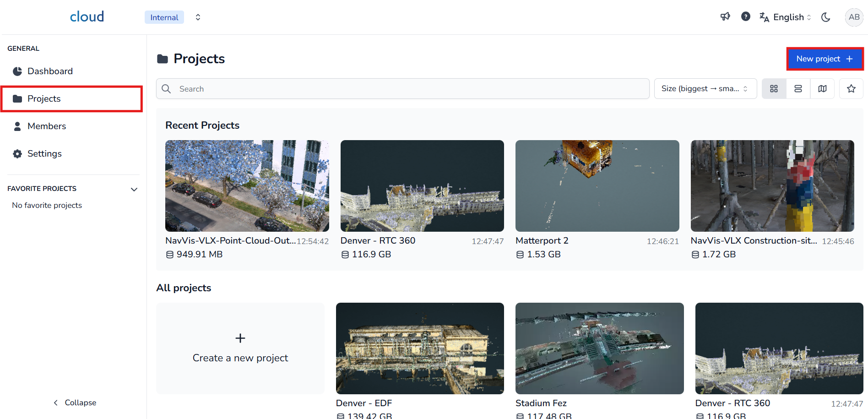
Task: Open the Matterport 2 project thumbnail
Action: coord(597,186)
